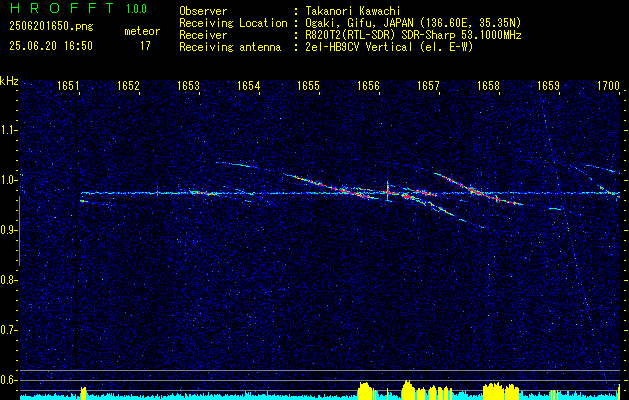Click the 1657 time axis marker
The height and width of the screenshot is (400, 629).
pos(428,85)
